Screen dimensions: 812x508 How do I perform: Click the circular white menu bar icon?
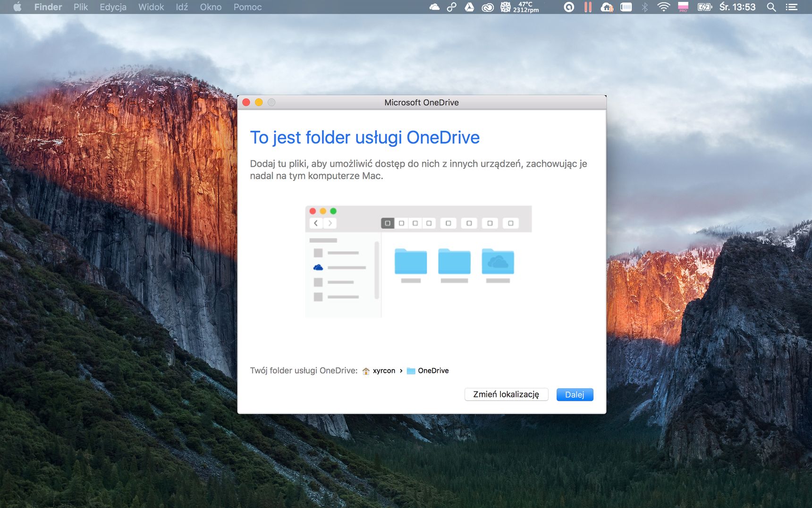[x=569, y=7]
